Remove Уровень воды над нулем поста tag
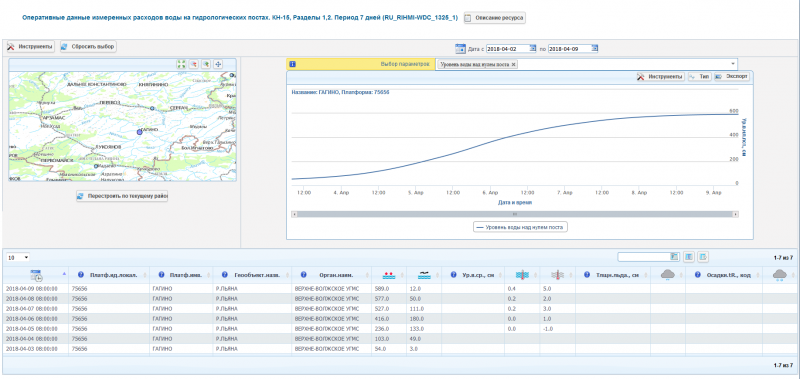 point(514,65)
